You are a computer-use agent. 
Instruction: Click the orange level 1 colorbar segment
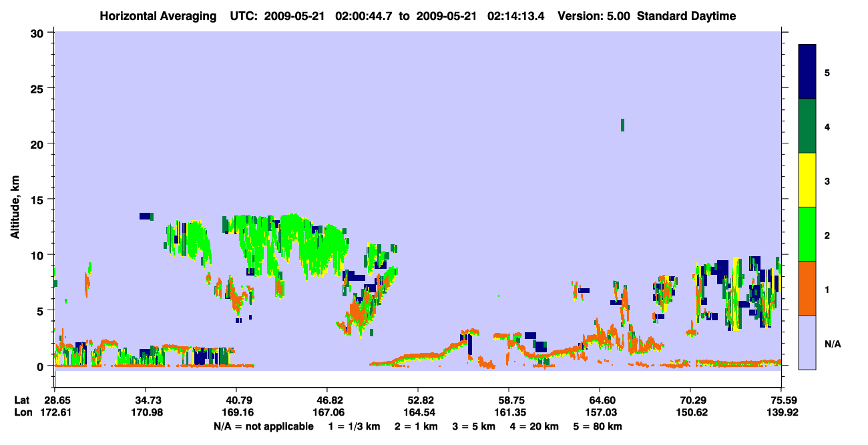click(x=807, y=288)
